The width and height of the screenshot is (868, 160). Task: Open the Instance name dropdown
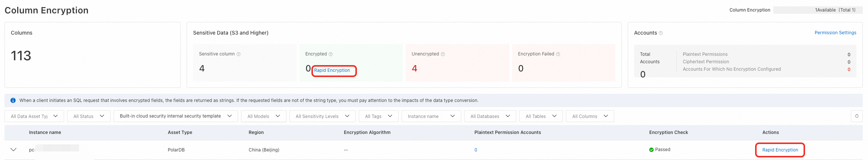tap(431, 116)
